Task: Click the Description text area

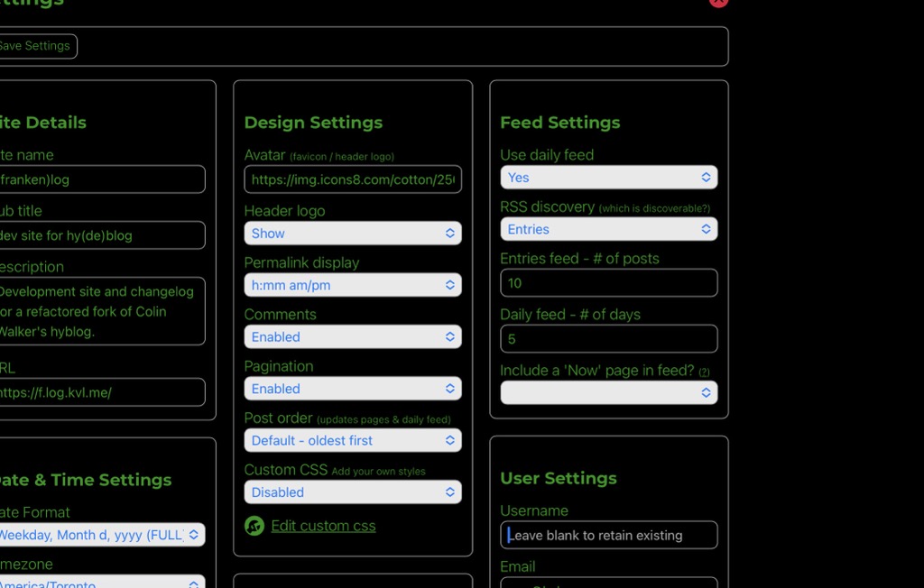Action: coord(101,311)
